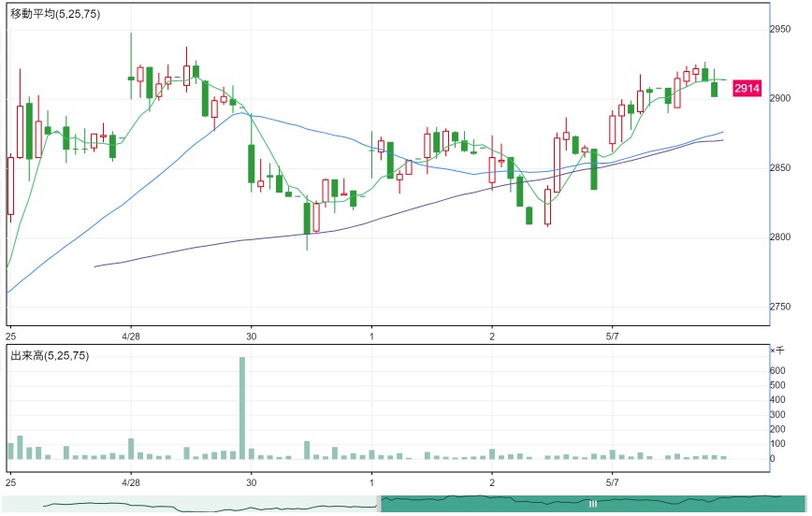Click the 400 volume axis label

tap(777, 399)
